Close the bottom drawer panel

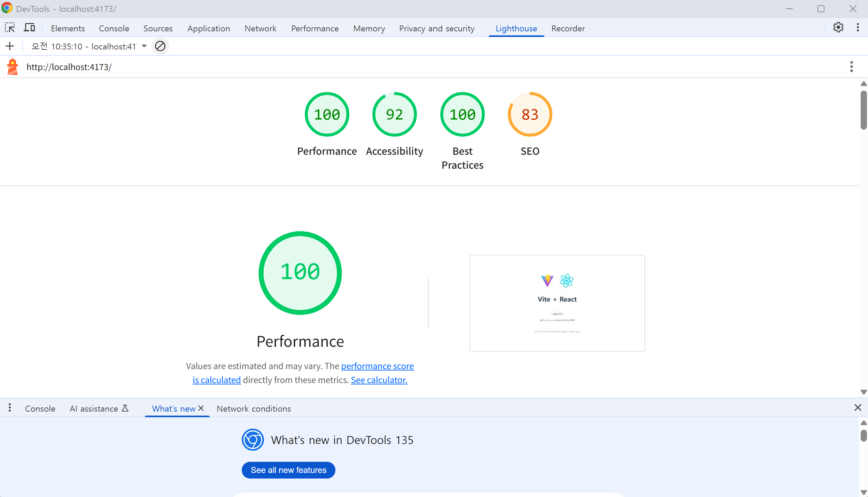click(858, 408)
